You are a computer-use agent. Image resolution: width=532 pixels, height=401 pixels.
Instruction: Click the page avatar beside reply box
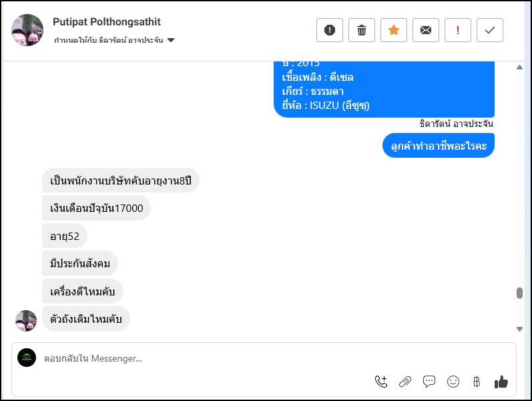click(27, 358)
